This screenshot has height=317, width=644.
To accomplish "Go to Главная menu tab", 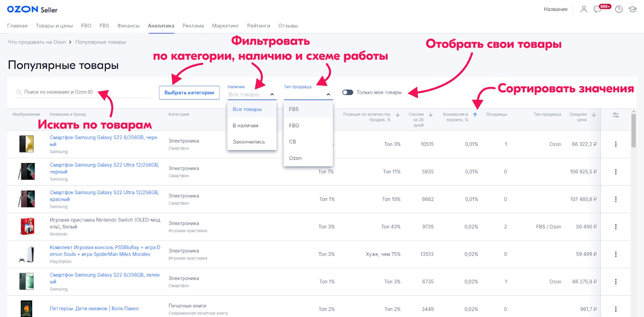I will click(x=17, y=26).
